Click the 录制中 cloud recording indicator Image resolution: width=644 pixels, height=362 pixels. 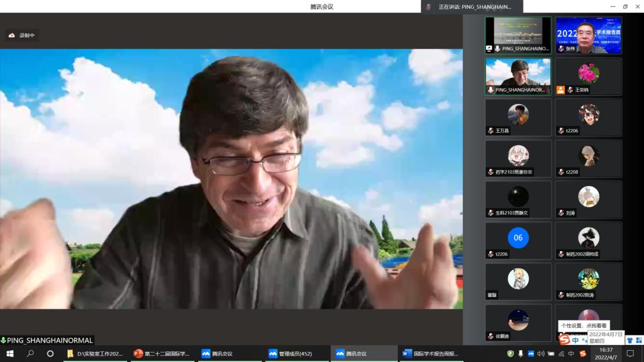click(22, 36)
